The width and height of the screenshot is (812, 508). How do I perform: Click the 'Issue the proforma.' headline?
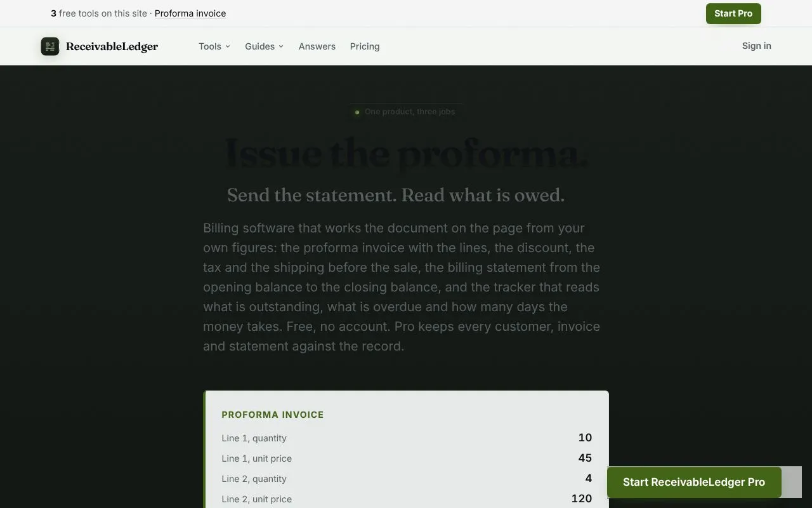(406, 154)
